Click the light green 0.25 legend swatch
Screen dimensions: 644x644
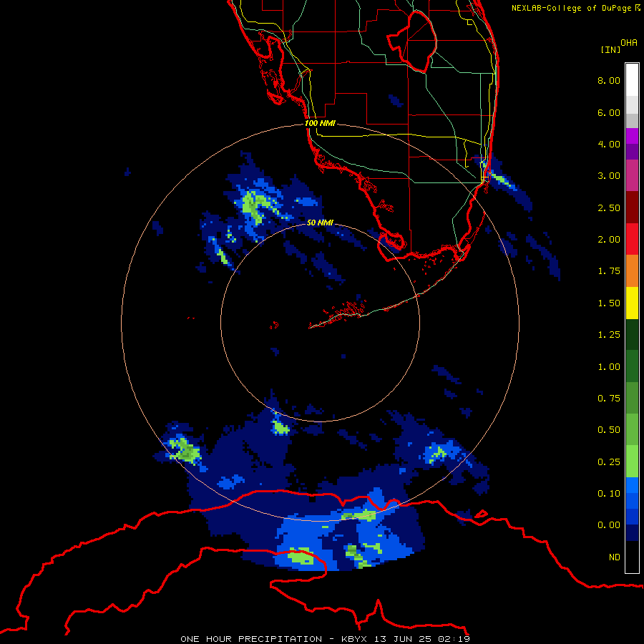[x=632, y=462]
